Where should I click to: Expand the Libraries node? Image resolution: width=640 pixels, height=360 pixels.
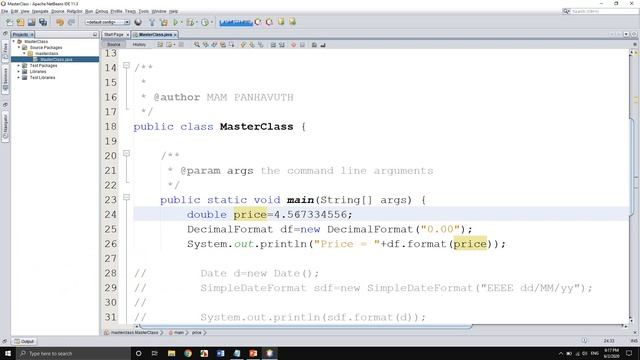[x=19, y=71]
